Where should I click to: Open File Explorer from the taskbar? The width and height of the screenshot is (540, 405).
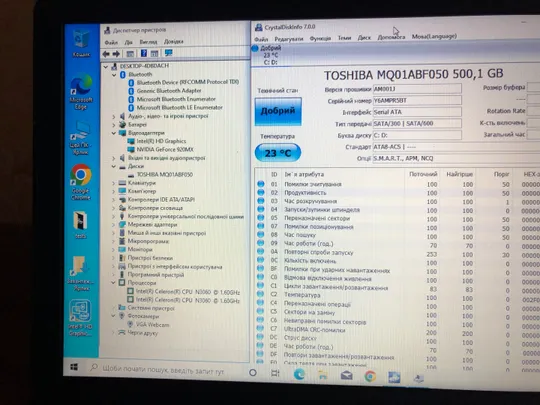[323, 375]
